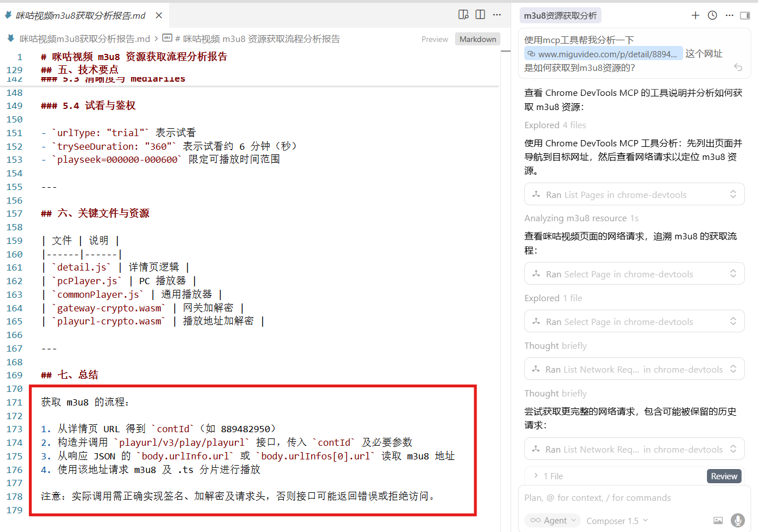
Task: Click the '`detail.js`' table cell
Action: pyautogui.click(x=82, y=267)
